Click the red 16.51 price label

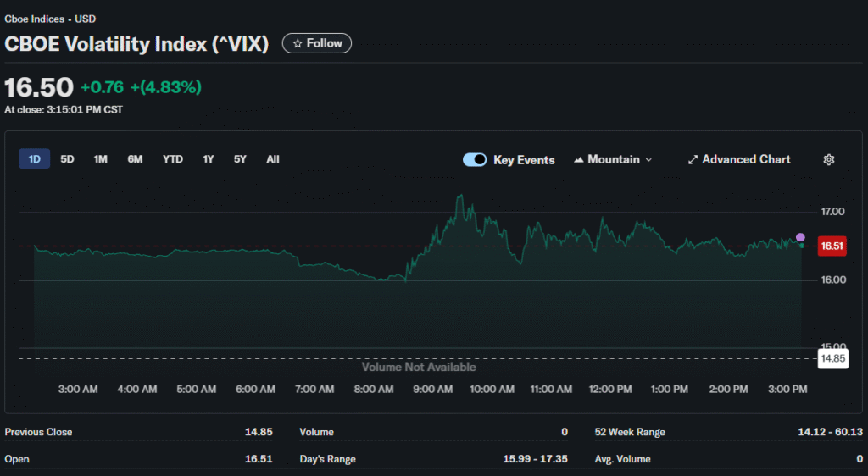click(x=831, y=247)
